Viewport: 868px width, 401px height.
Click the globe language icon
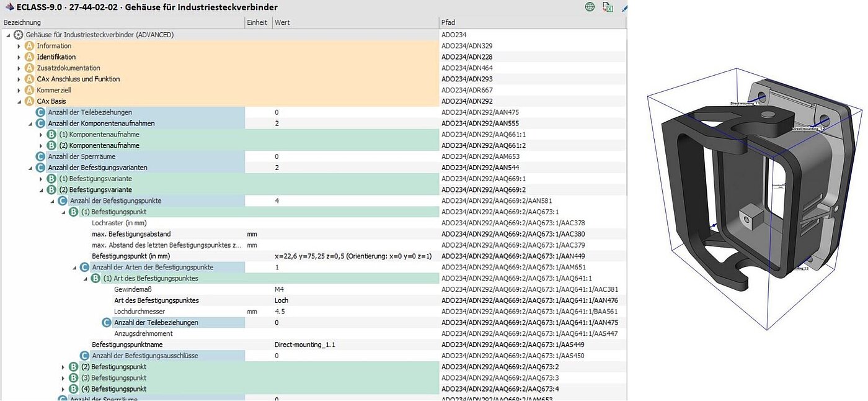click(x=590, y=7)
